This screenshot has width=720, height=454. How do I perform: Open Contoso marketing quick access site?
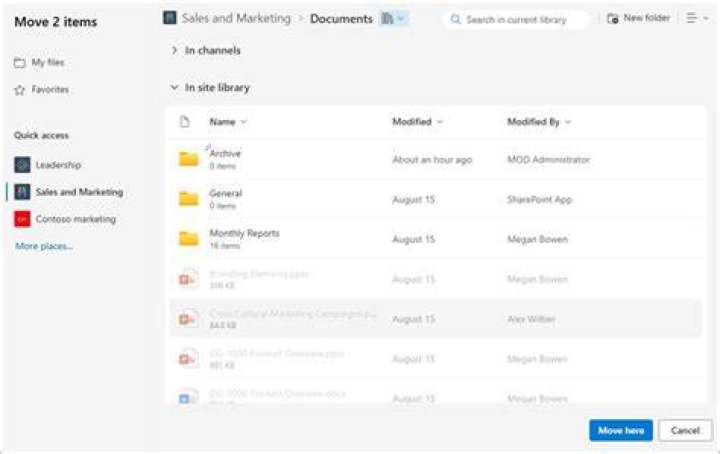point(65,219)
